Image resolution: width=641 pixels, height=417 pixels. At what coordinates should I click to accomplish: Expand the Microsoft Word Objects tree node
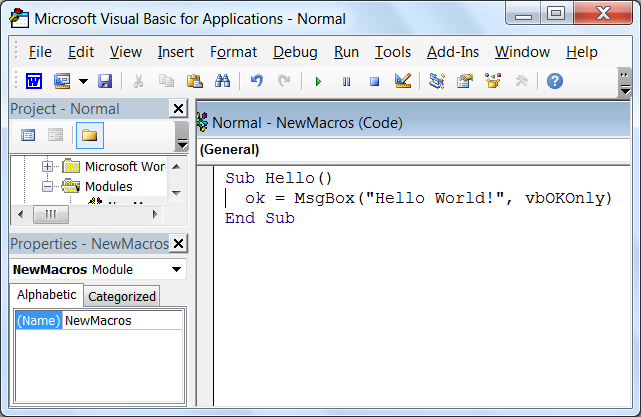point(47,166)
